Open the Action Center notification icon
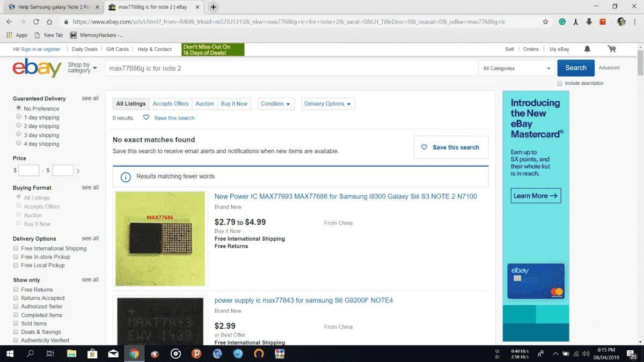644x362 pixels. pyautogui.click(x=632, y=354)
